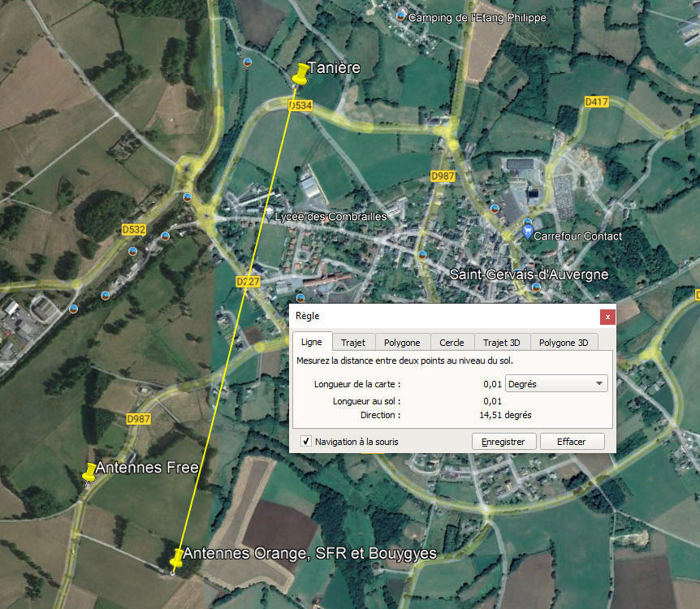Click the Tanière placemark label
The height and width of the screenshot is (609, 700).
click(334, 68)
